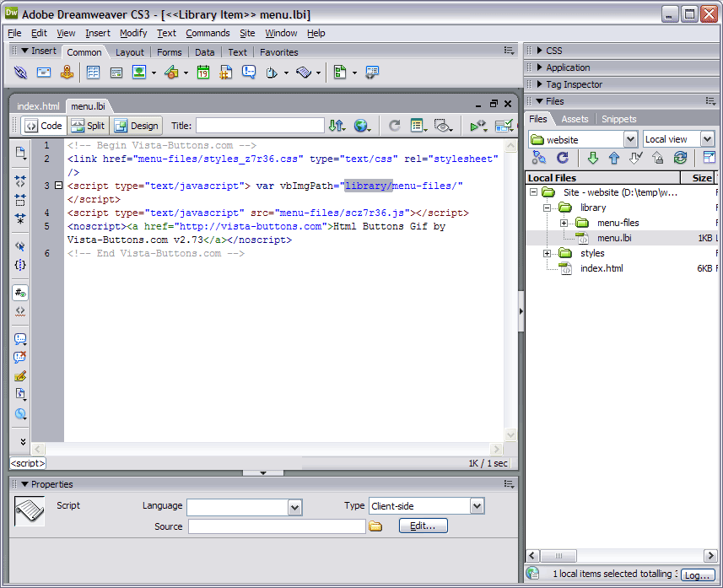Click the Edit... button
The height and width of the screenshot is (588, 723).
pyautogui.click(x=423, y=526)
